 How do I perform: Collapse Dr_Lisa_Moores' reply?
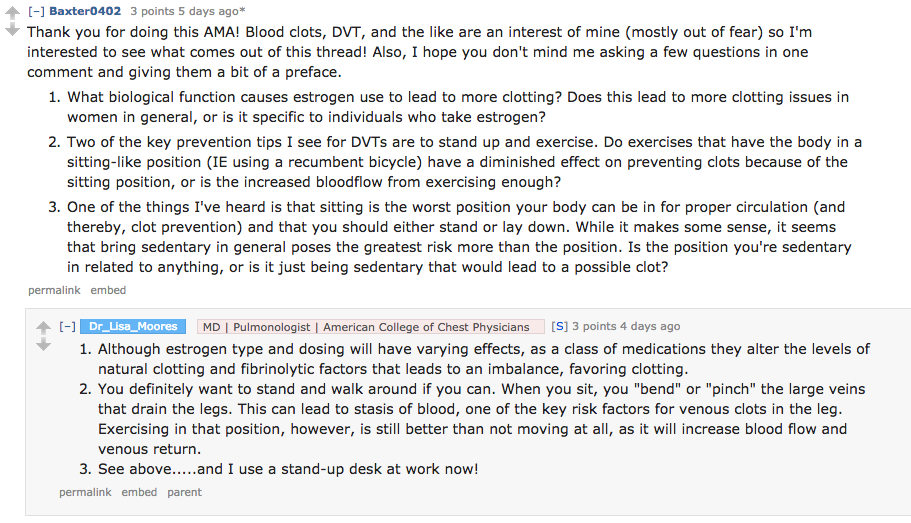67,327
